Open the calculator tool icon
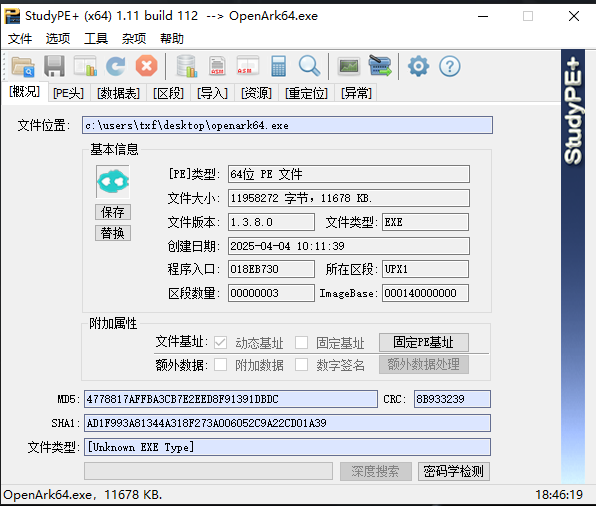The height and width of the screenshot is (506, 596). tap(279, 66)
